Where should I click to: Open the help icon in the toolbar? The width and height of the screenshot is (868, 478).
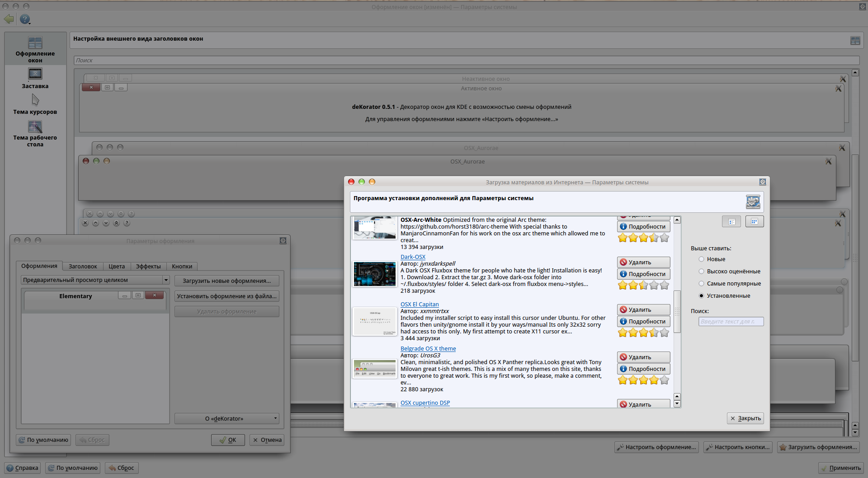(x=25, y=19)
